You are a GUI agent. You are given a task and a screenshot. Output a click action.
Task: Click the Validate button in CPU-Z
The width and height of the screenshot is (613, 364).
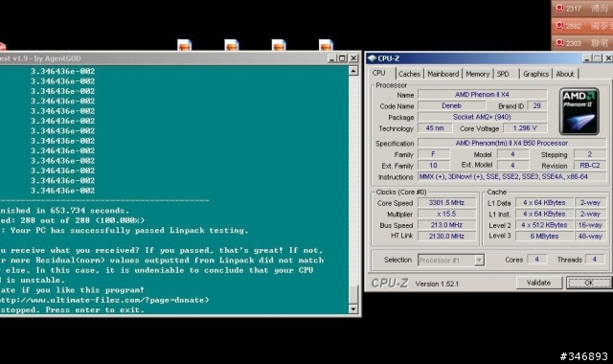[538, 283]
